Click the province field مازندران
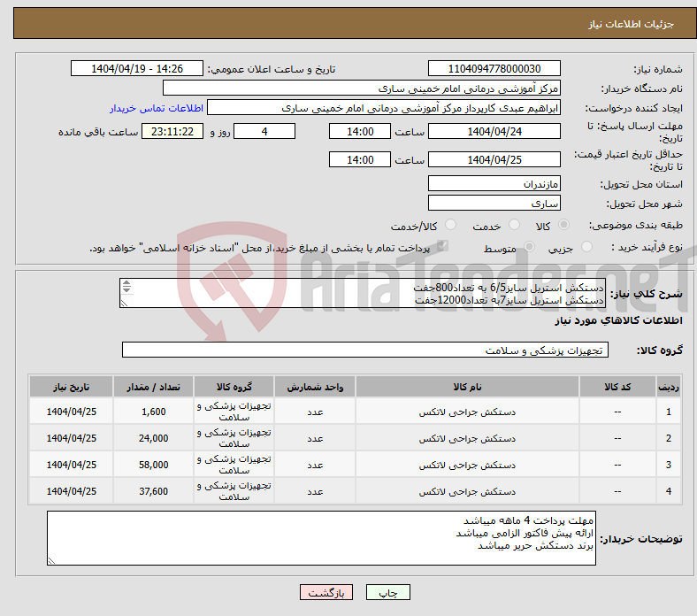 tap(494, 183)
